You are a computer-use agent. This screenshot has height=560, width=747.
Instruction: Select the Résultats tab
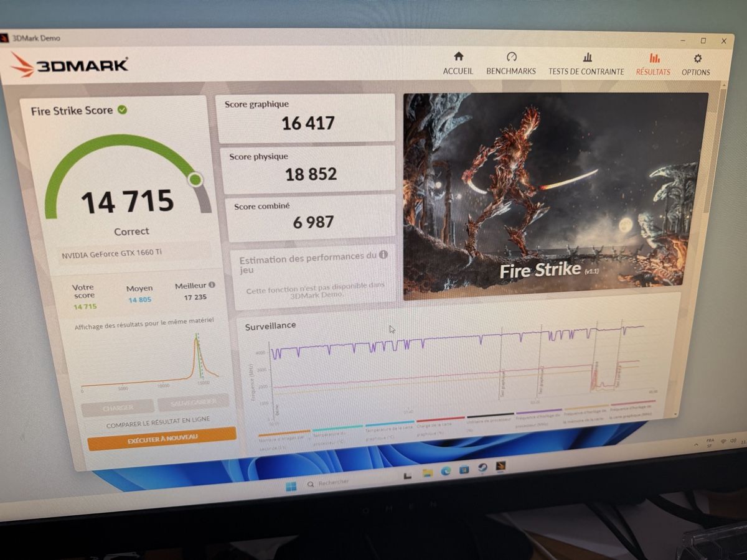(x=653, y=65)
